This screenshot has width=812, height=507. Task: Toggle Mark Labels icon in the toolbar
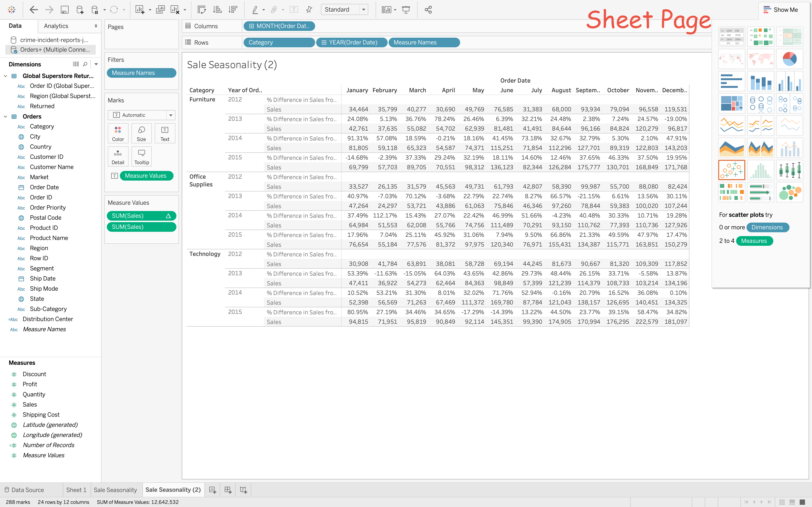pyautogui.click(x=294, y=10)
